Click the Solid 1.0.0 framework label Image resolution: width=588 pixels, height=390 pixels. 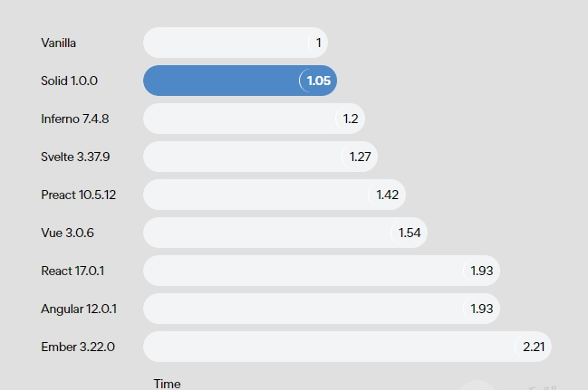[x=70, y=81]
